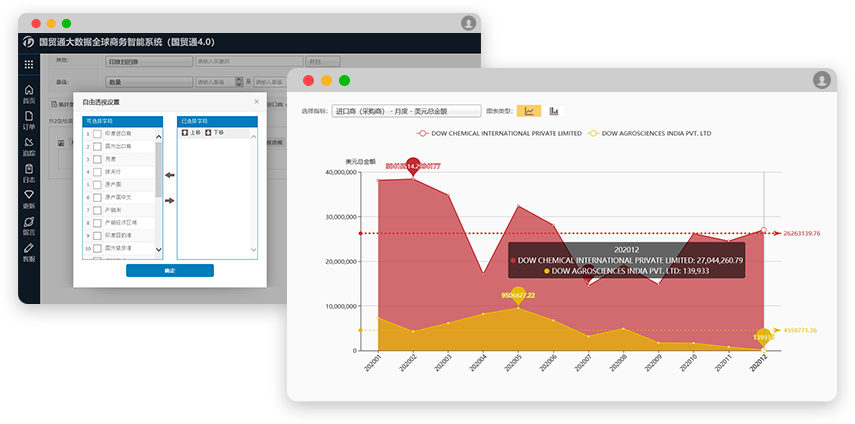This screenshot has height=424, width=855.
Task: Switch chart type to bar chart
Action: pos(554,111)
